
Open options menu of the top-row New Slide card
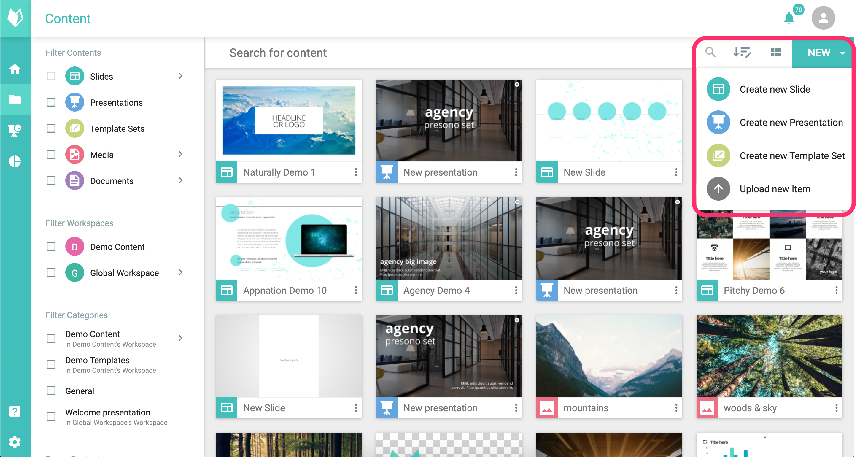coord(676,172)
